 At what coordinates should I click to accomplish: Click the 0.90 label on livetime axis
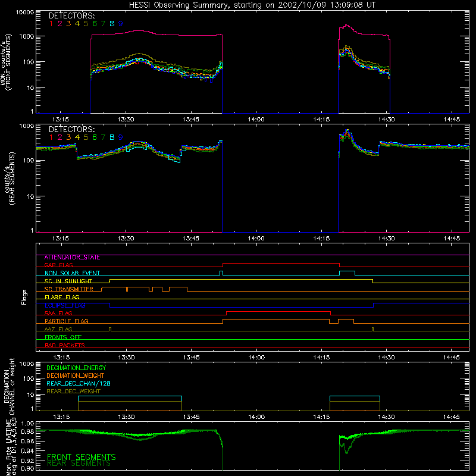click(x=27, y=469)
